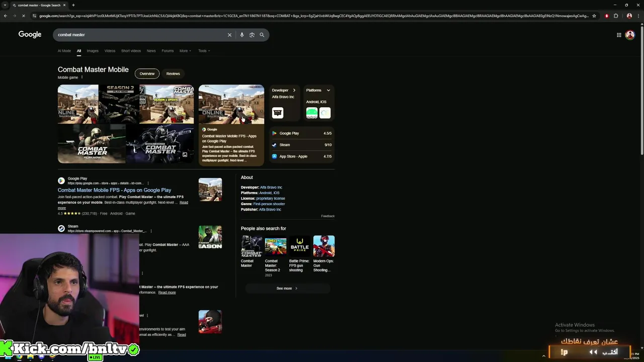Select the Forums search tab
Viewport: 644px width, 362px height.
(168, 51)
